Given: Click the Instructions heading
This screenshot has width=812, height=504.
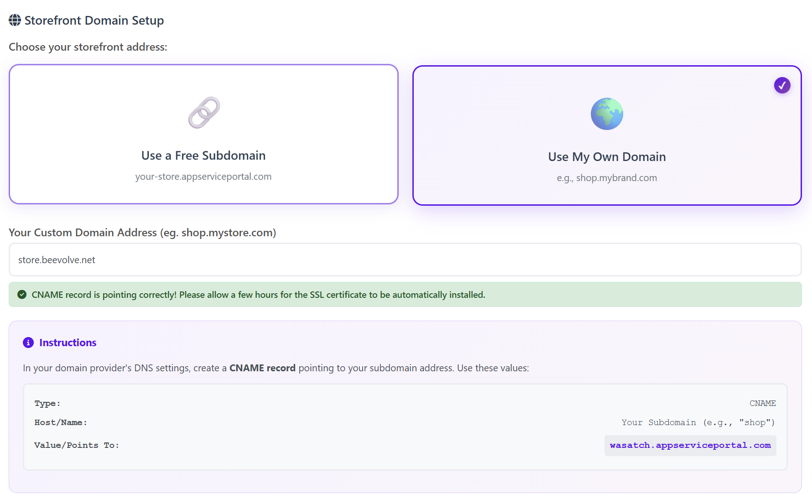Looking at the screenshot, I should coord(68,343).
